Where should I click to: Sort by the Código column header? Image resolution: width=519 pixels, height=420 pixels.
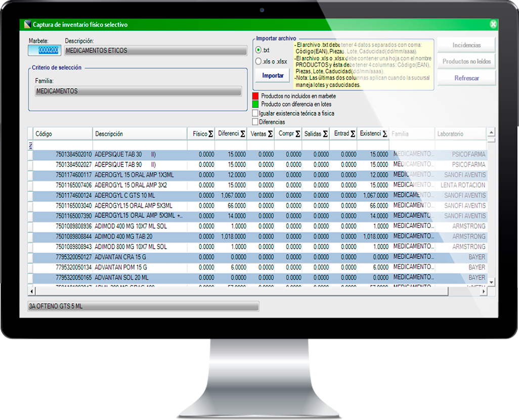[x=61, y=134]
